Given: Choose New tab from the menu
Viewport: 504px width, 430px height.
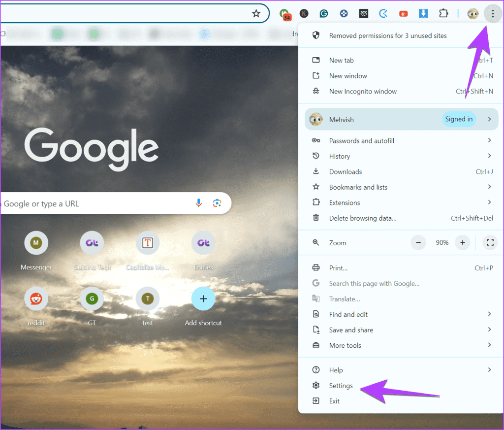Looking at the screenshot, I should (x=401, y=61).
